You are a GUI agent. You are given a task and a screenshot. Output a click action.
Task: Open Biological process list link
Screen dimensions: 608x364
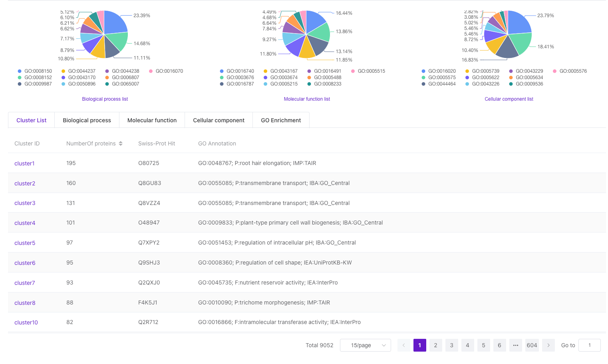[105, 99]
